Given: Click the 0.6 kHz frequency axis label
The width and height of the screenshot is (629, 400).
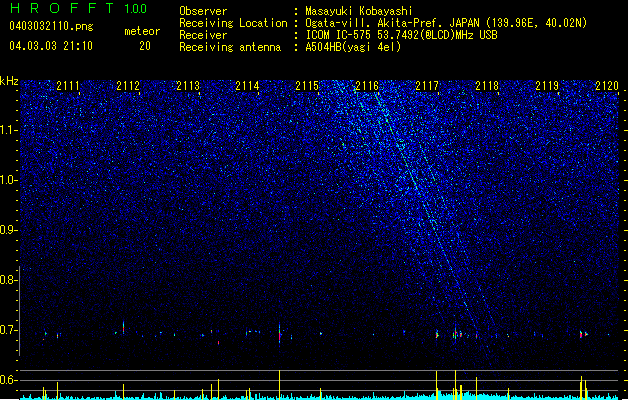Looking at the screenshot, I should point(9,380).
